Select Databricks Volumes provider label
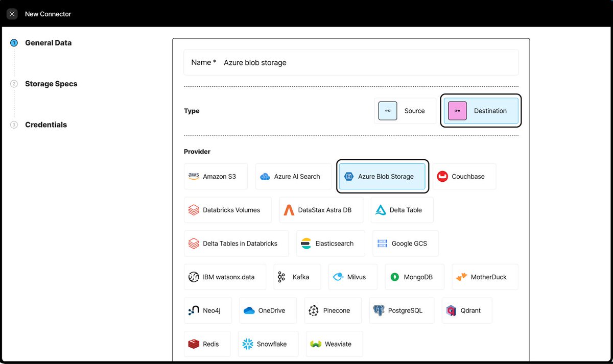This screenshot has height=364, width=613. [231, 210]
